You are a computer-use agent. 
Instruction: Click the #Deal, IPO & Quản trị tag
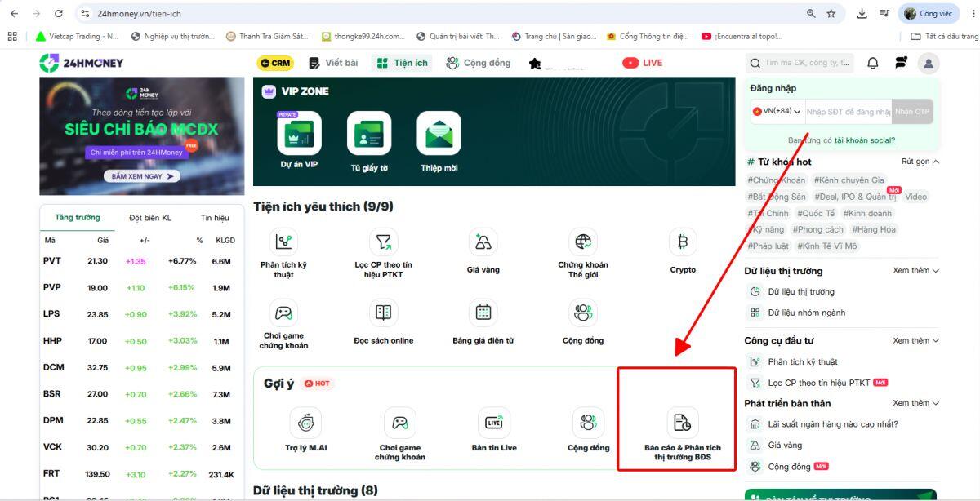coord(856,197)
